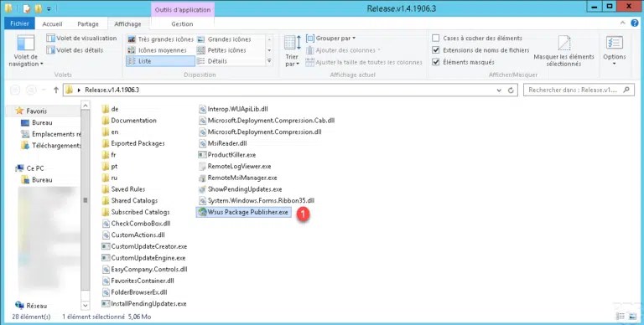Open the Volet de navigation dropdown
Image resolution: width=644 pixels, height=325 pixels.
point(26,51)
